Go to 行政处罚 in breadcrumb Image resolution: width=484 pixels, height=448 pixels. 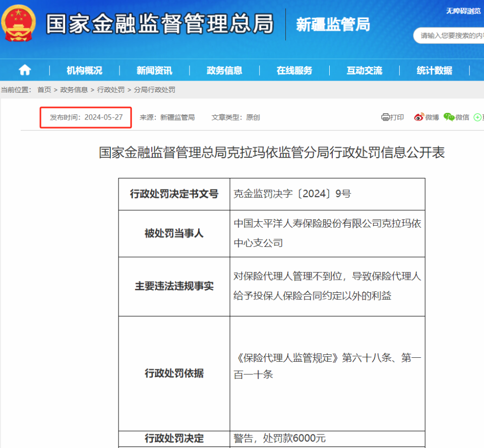click(x=111, y=90)
